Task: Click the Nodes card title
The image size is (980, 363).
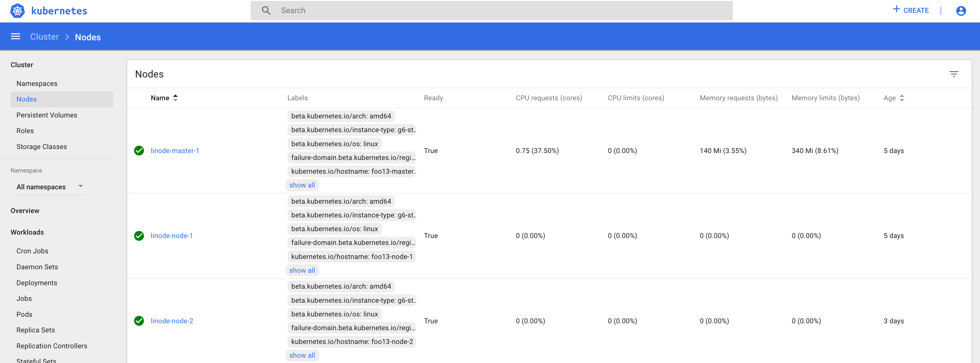Action: pyautogui.click(x=149, y=74)
